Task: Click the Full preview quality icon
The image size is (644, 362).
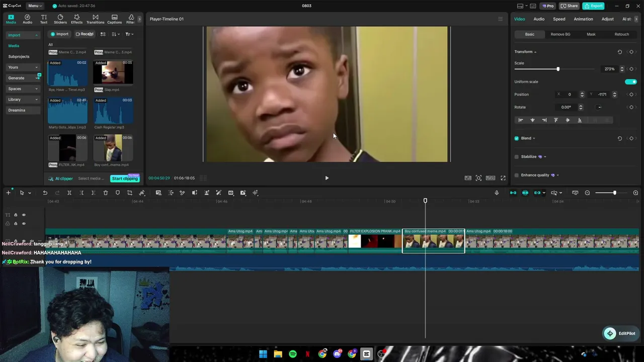Action: (x=468, y=178)
